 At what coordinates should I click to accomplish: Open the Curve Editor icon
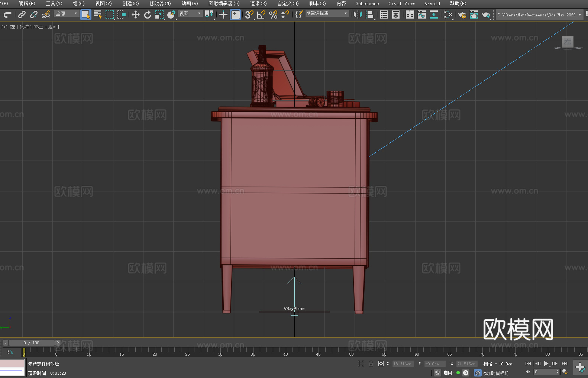(x=421, y=14)
